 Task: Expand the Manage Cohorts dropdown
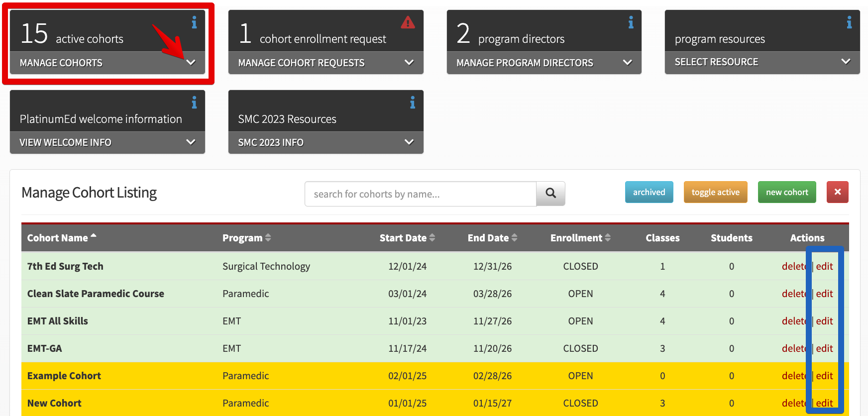click(191, 63)
